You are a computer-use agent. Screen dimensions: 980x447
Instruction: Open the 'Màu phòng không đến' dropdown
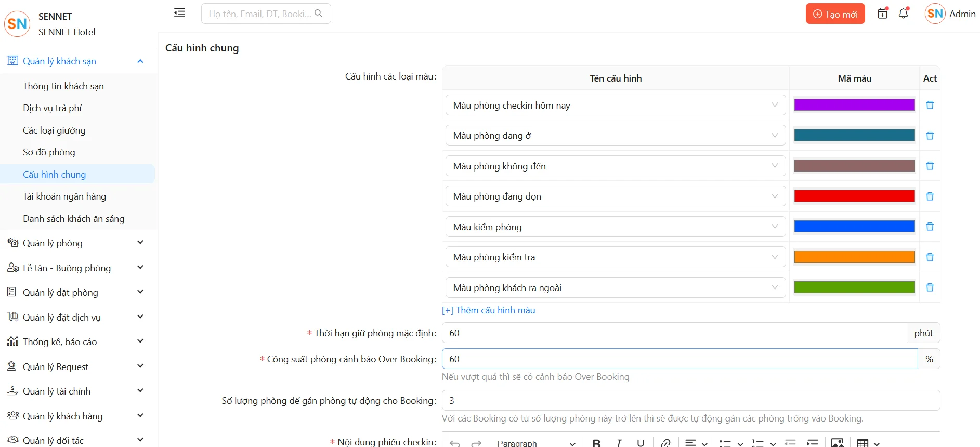coord(615,166)
